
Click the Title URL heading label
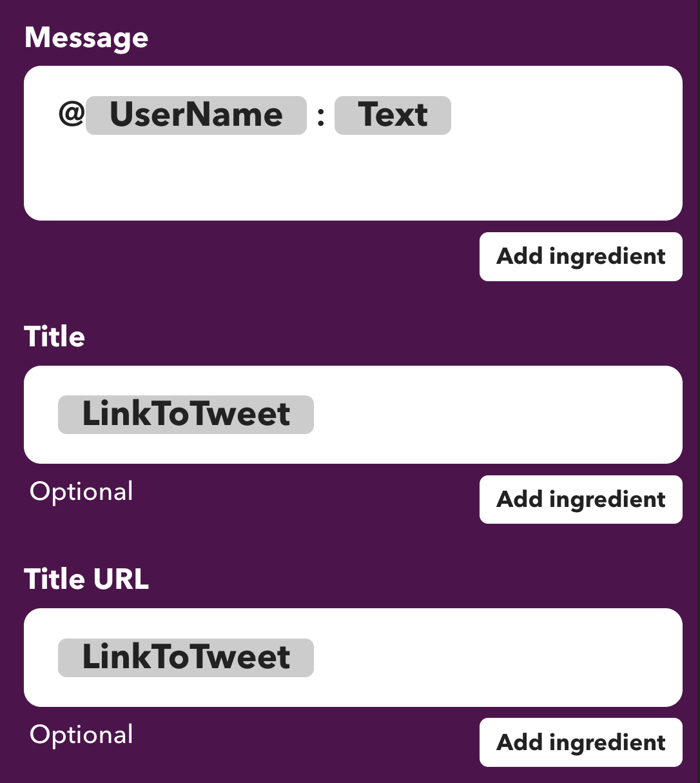[x=86, y=579]
